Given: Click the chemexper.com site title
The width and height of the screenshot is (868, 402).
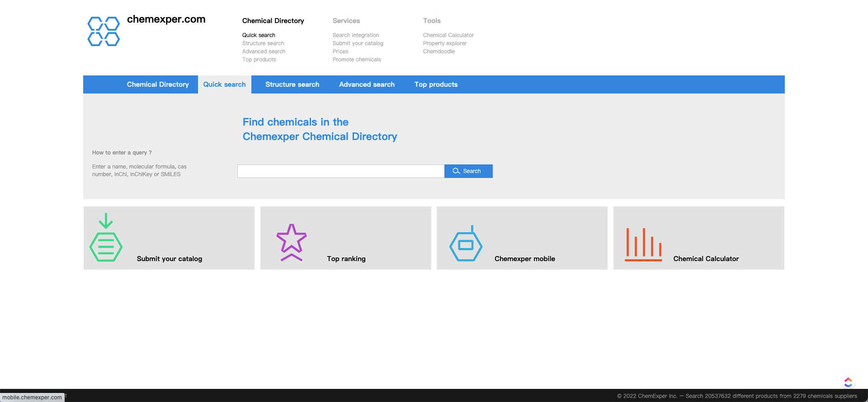Looking at the screenshot, I should 166,19.
